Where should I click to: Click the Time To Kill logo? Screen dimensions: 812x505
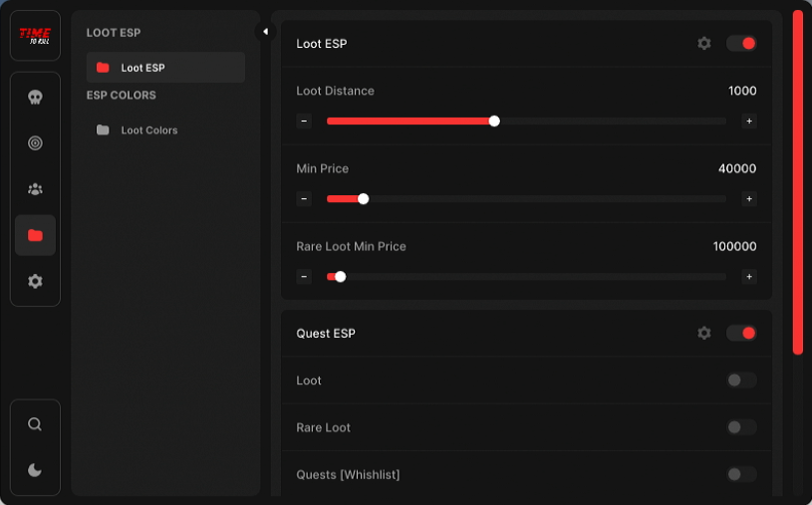(35, 36)
